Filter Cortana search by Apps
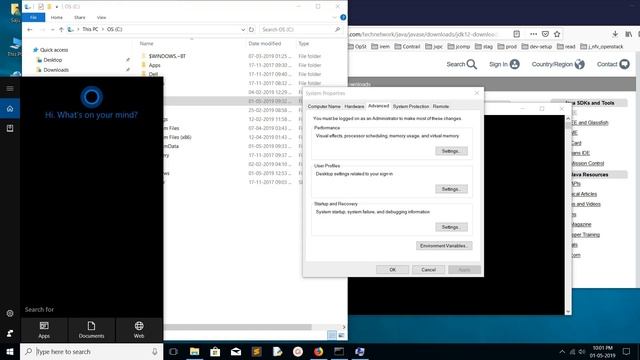This screenshot has height=360, width=640. point(44,330)
